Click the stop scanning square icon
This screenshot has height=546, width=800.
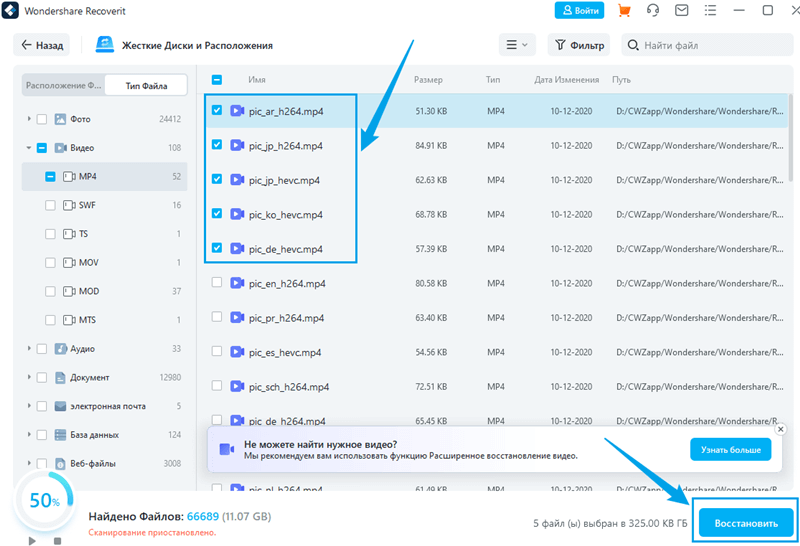57,541
